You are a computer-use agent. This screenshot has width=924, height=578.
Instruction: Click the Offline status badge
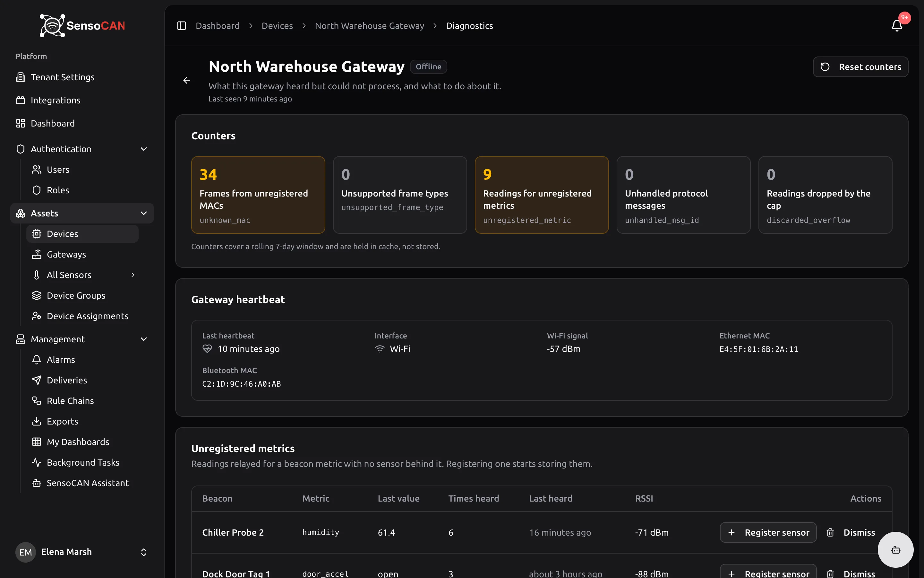pos(428,67)
